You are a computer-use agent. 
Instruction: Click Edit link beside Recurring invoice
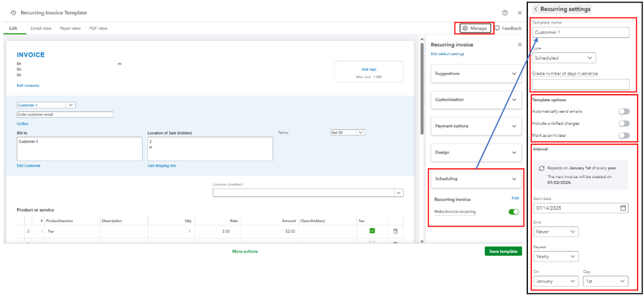click(x=515, y=198)
